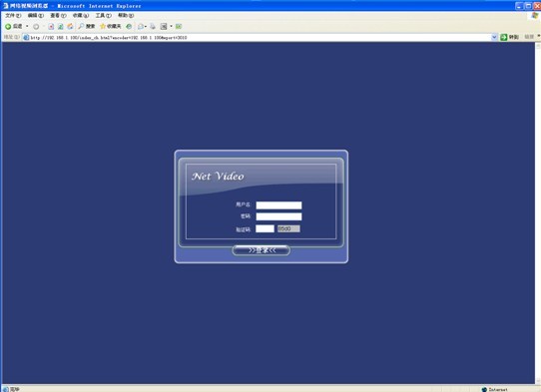Screen dimensions: 541x392
Task: Click the History icon in toolbar
Action: (129, 27)
